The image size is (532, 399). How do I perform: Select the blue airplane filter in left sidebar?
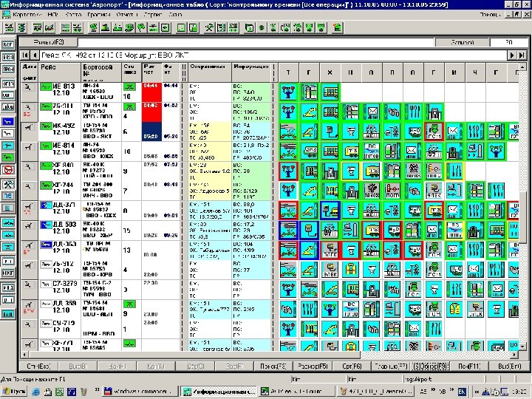click(8, 121)
